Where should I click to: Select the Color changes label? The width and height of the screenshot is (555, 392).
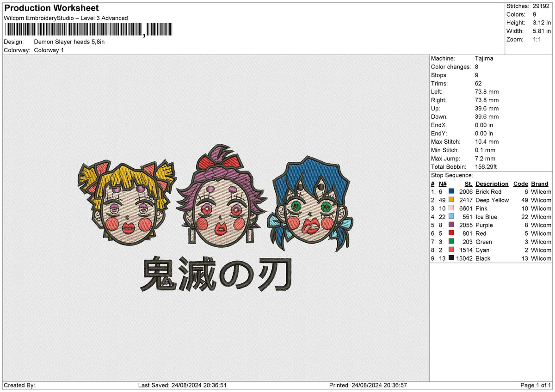click(451, 67)
